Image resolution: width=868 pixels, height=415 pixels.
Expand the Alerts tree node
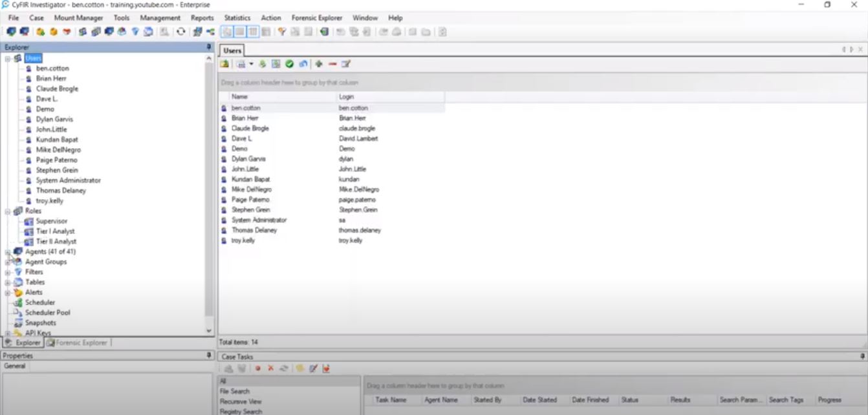coord(8,292)
